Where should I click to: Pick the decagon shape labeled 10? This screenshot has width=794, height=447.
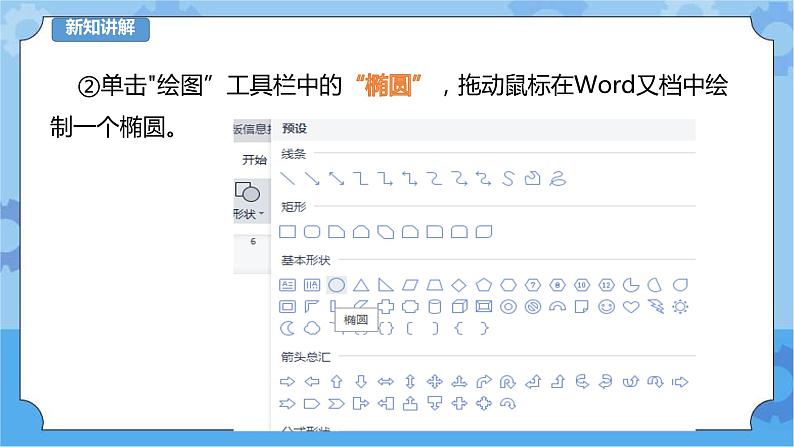(582, 285)
